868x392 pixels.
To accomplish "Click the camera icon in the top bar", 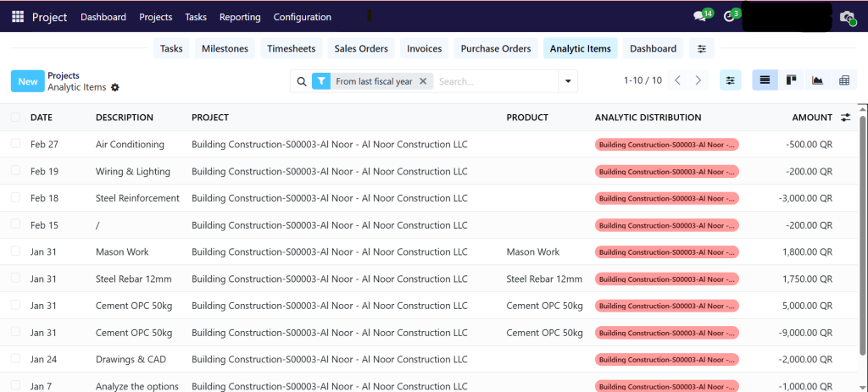I will pos(847,17).
